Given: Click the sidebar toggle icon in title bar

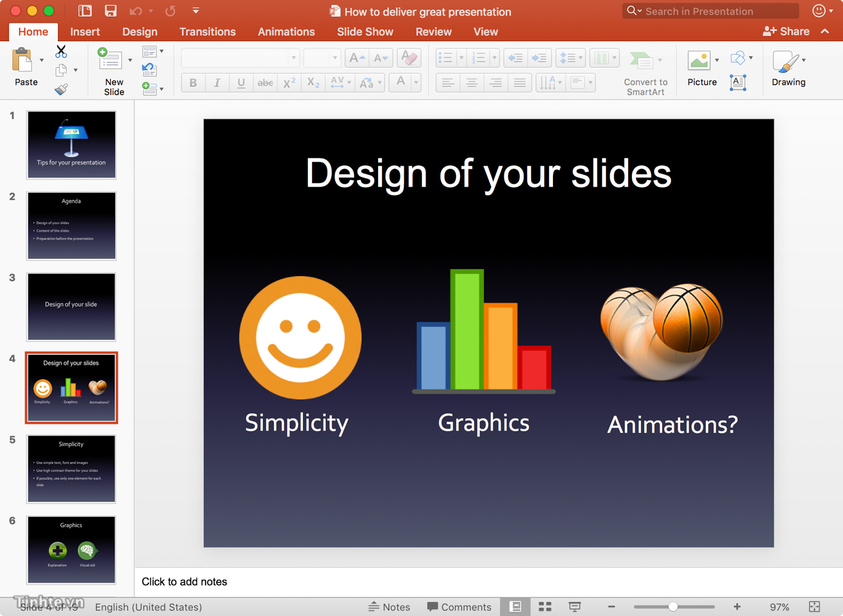Looking at the screenshot, I should [85, 10].
